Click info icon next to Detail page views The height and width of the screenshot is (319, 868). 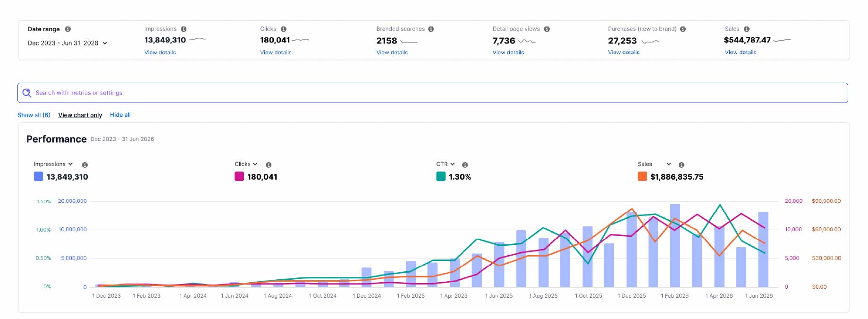pyautogui.click(x=547, y=29)
